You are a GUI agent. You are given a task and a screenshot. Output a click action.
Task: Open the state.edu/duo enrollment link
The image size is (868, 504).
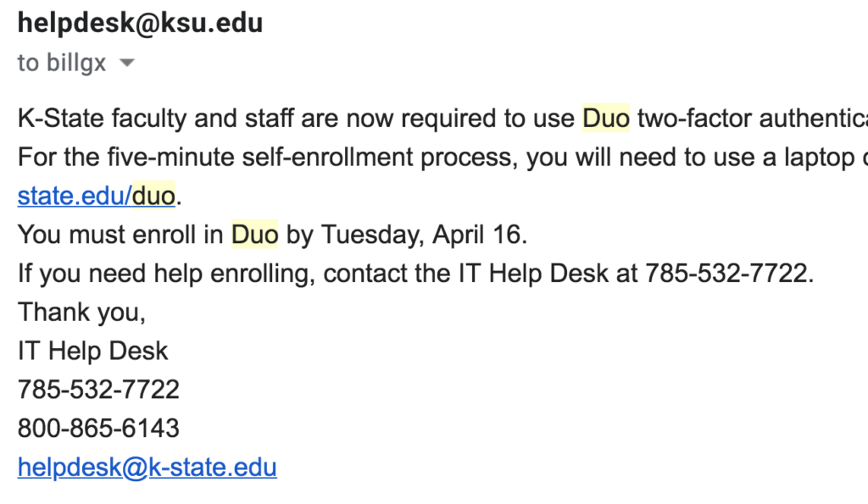point(97,196)
